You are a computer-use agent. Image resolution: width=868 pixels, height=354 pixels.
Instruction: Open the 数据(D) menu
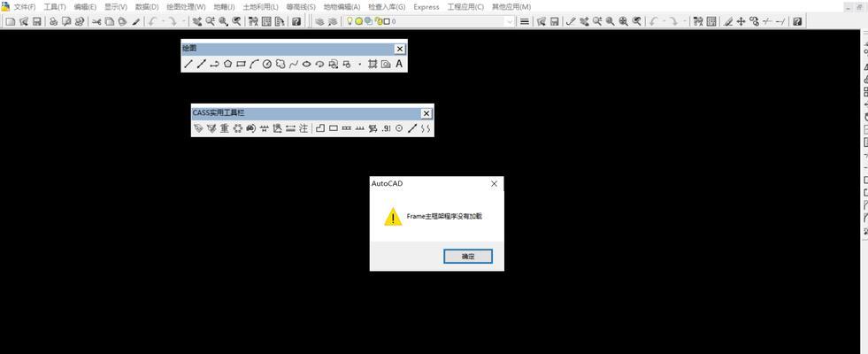[147, 7]
